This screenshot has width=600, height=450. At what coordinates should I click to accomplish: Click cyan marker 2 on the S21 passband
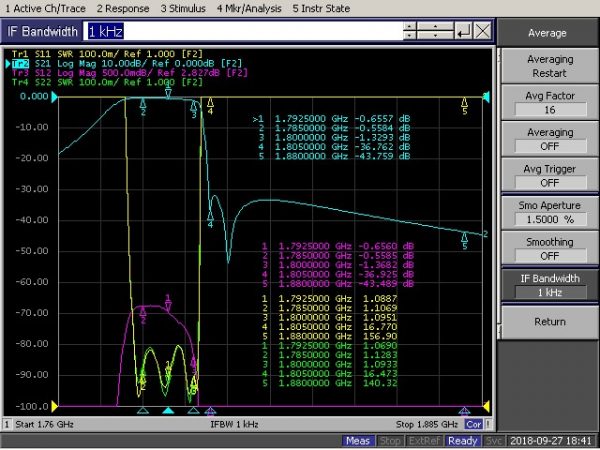pyautogui.click(x=143, y=107)
